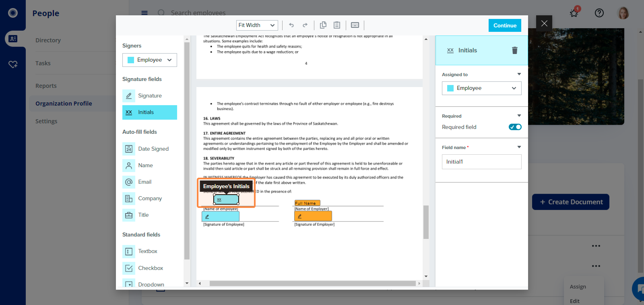Open the Fit Width zoom dropdown
Screen dimensions: 644x305
257,25
